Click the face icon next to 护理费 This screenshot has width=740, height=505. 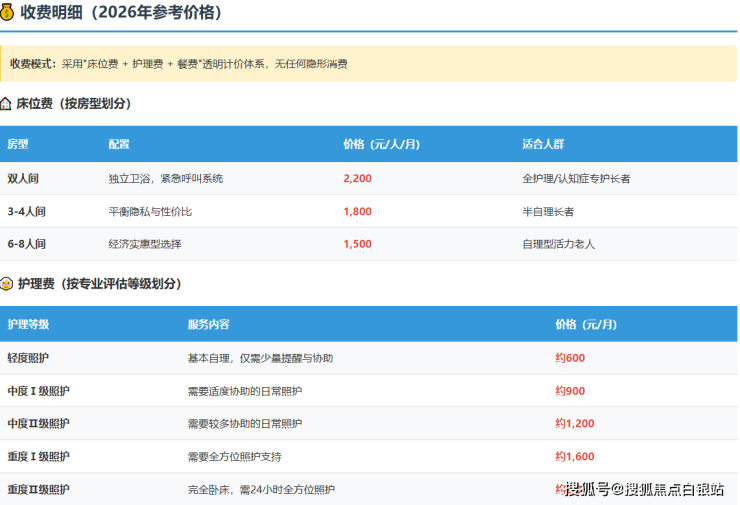tap(7, 284)
